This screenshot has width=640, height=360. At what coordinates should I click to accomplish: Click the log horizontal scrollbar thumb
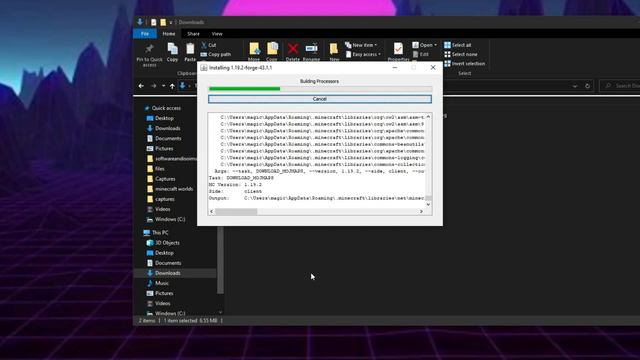[x=236, y=211]
